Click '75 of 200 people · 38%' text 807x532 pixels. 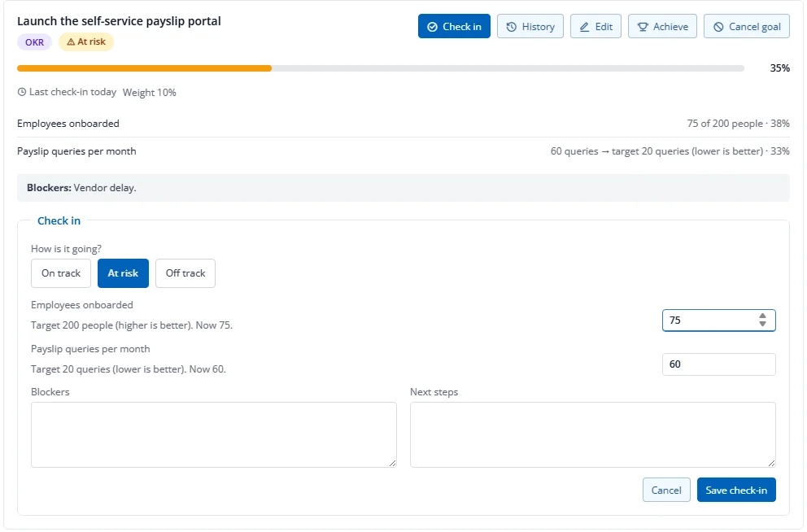738,124
